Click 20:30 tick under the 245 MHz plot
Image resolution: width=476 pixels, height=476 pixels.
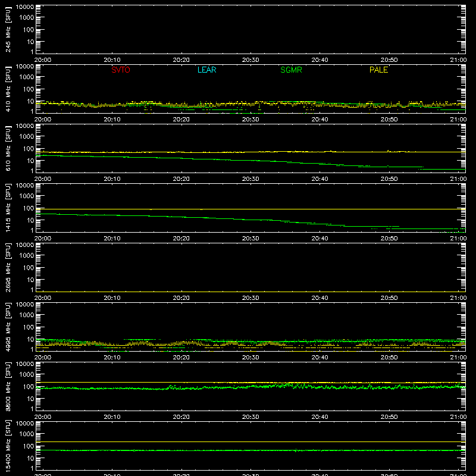coord(250,60)
